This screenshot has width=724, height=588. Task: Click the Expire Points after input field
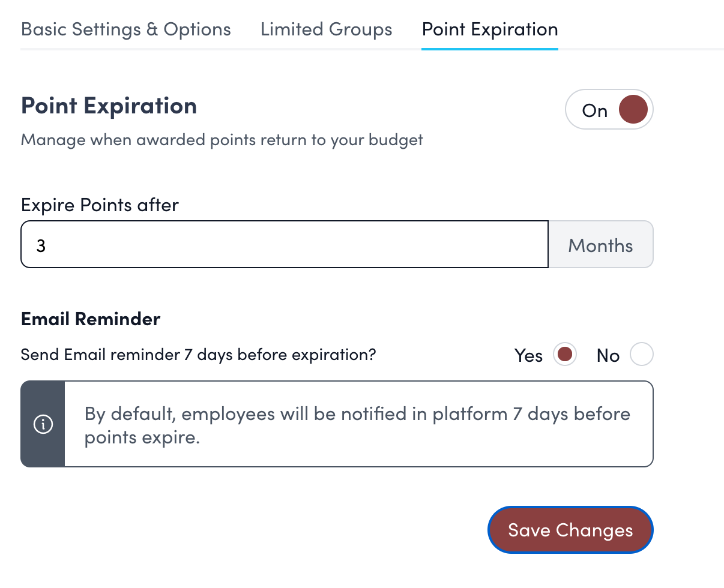285,245
